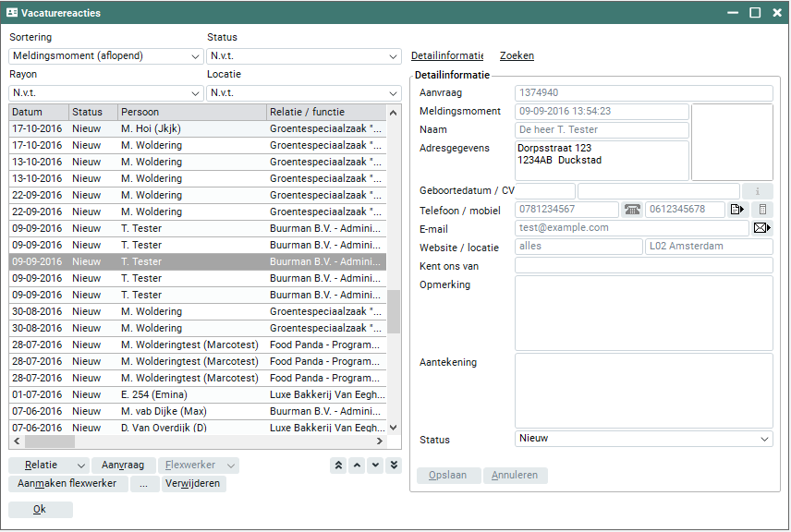This screenshot has width=791, height=532.
Task: Click the Aanmaken flexwerker button
Action: pos(68,484)
